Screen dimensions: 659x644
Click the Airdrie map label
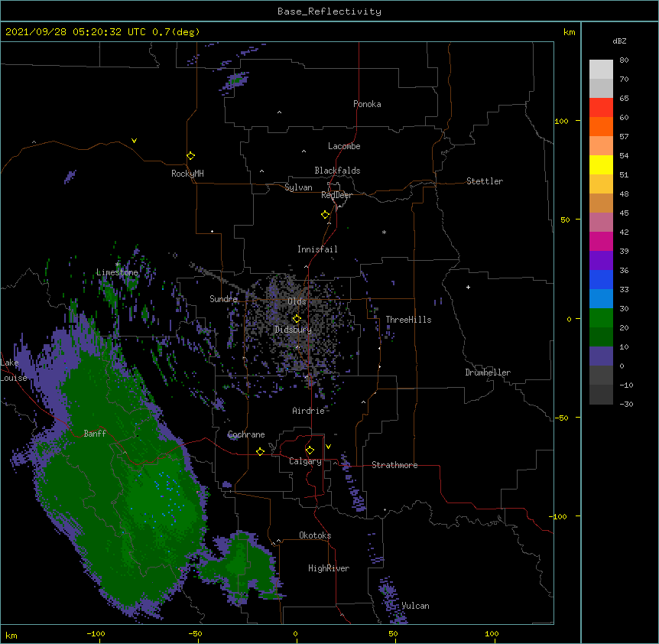pyautogui.click(x=309, y=411)
